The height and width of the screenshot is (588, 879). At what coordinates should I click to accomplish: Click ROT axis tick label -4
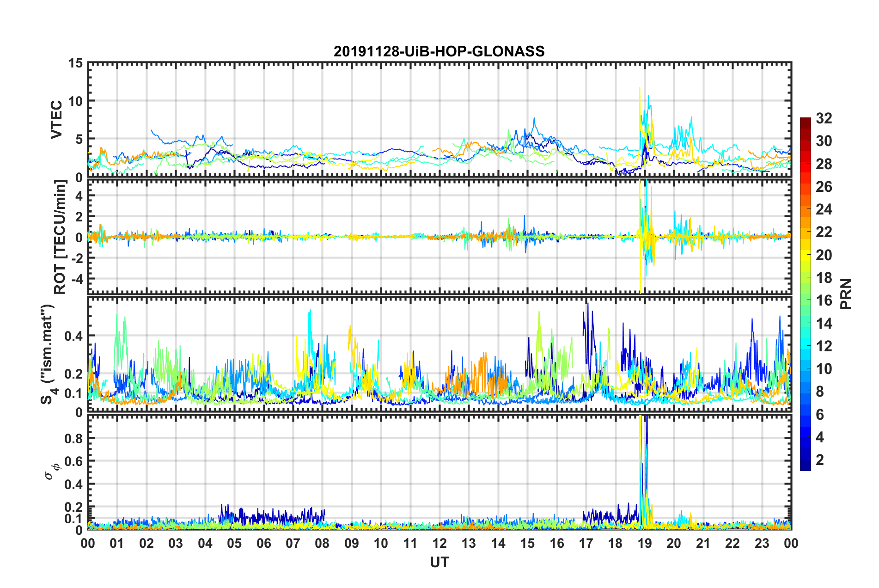click(78, 279)
